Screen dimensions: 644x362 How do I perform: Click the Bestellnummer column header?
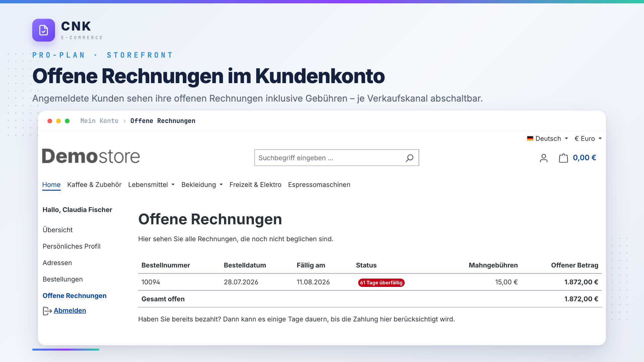pos(166,265)
